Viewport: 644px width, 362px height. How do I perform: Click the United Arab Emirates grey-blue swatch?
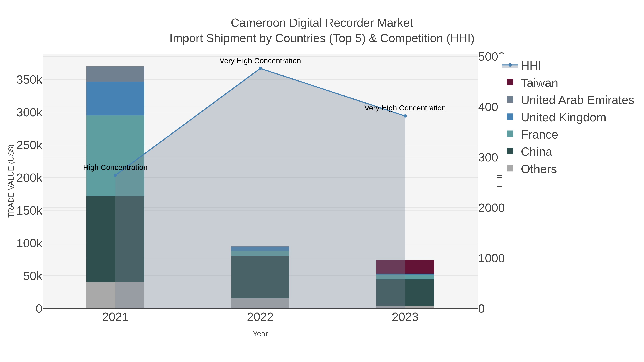pos(510,99)
